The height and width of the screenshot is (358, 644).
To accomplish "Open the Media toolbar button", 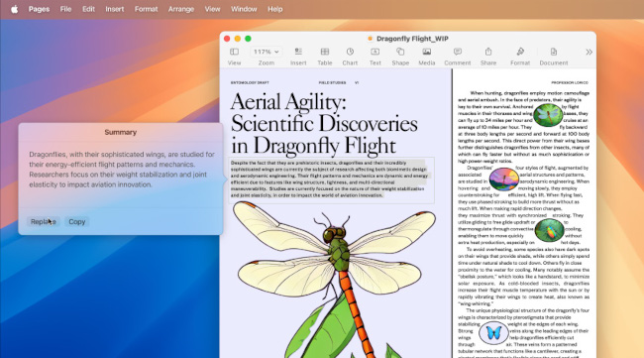I will (427, 52).
